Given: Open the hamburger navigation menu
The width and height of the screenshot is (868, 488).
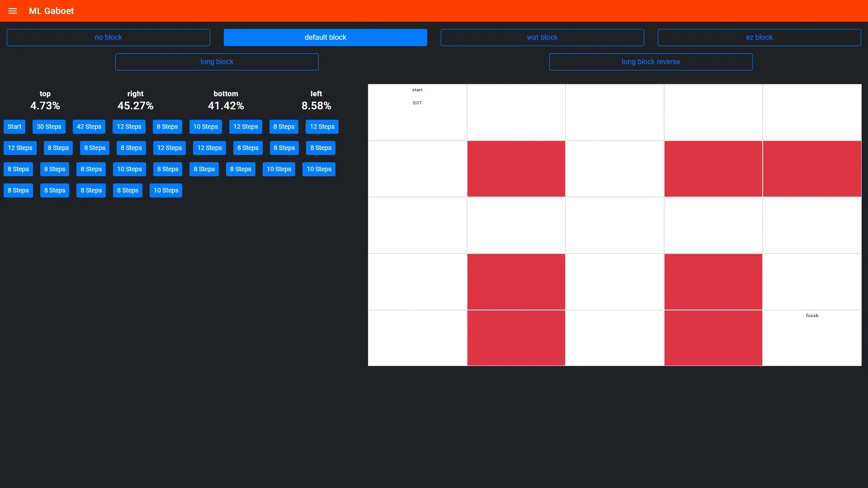Looking at the screenshot, I should tap(13, 11).
